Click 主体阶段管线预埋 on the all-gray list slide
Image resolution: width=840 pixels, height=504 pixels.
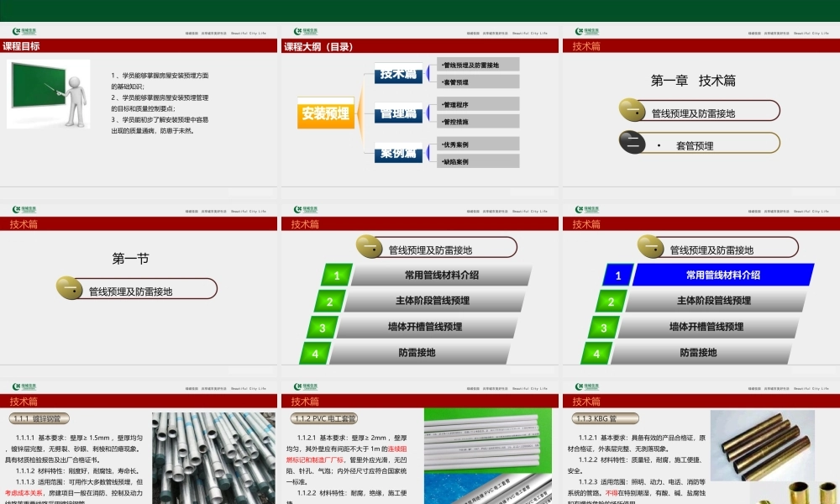click(x=433, y=301)
